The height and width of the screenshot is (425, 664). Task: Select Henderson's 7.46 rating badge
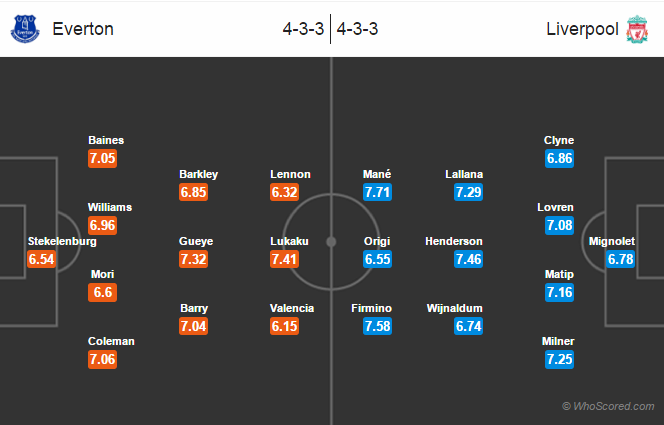(x=468, y=259)
